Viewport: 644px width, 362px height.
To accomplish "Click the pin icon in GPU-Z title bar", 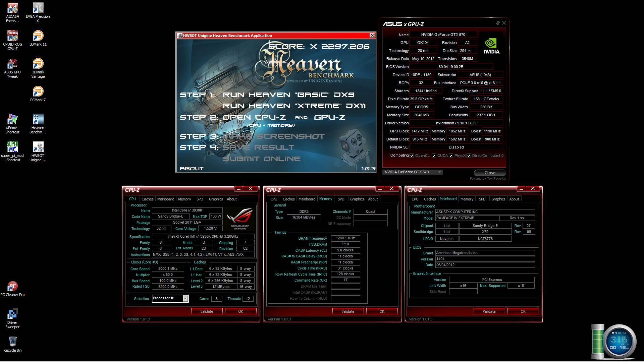I will 497,23.
